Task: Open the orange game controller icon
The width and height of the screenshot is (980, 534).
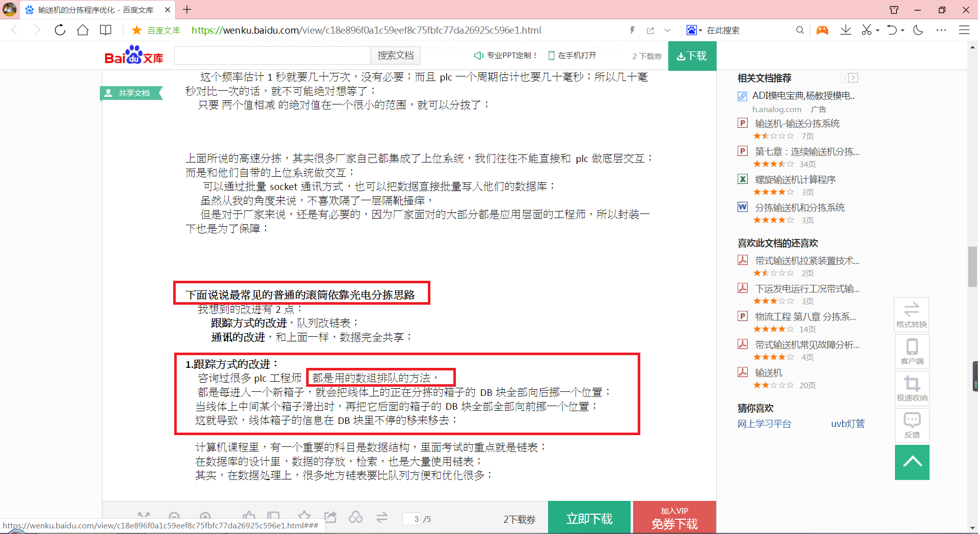Action: 822,30
